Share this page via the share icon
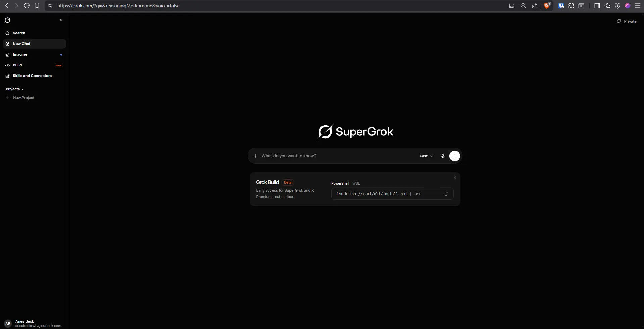Viewport: 644px width, 329px height. 535,6
